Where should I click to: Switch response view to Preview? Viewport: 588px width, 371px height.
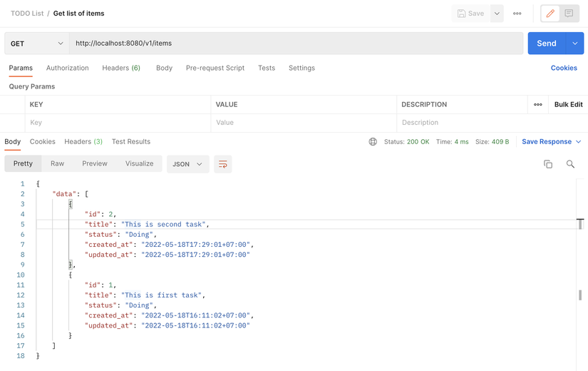[x=94, y=164]
